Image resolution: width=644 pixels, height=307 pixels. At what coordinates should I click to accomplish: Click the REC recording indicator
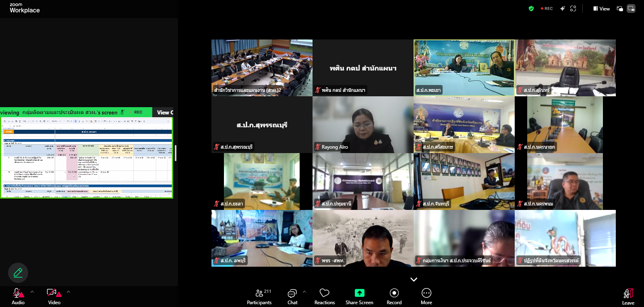(547, 8)
